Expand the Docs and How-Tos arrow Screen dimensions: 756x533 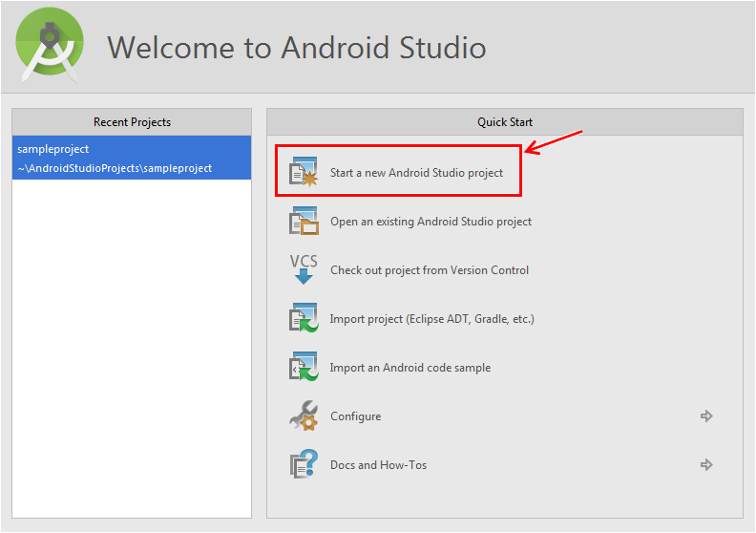pos(706,465)
